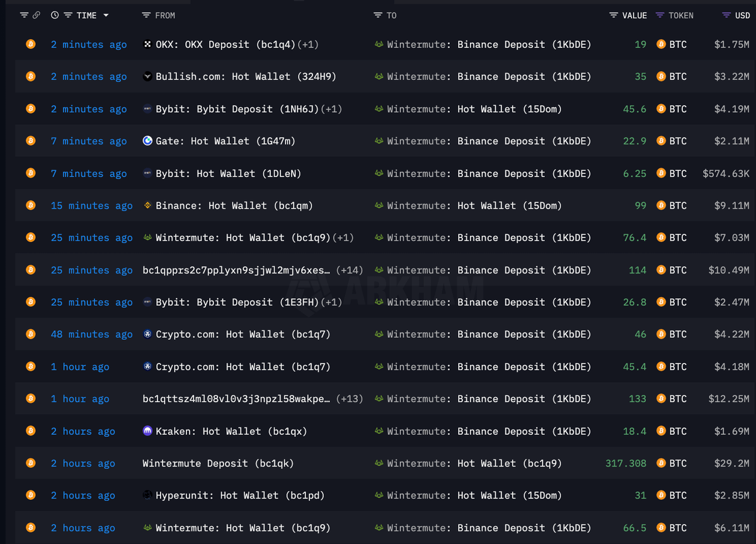Viewport: 756px width, 544px height.
Task: Click Bybit logo next to Hot Wallet (1DLeN)
Action: [147, 173]
